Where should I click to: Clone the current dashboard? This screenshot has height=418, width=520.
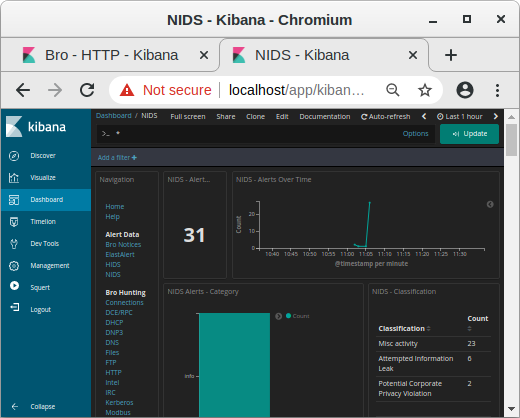point(255,117)
